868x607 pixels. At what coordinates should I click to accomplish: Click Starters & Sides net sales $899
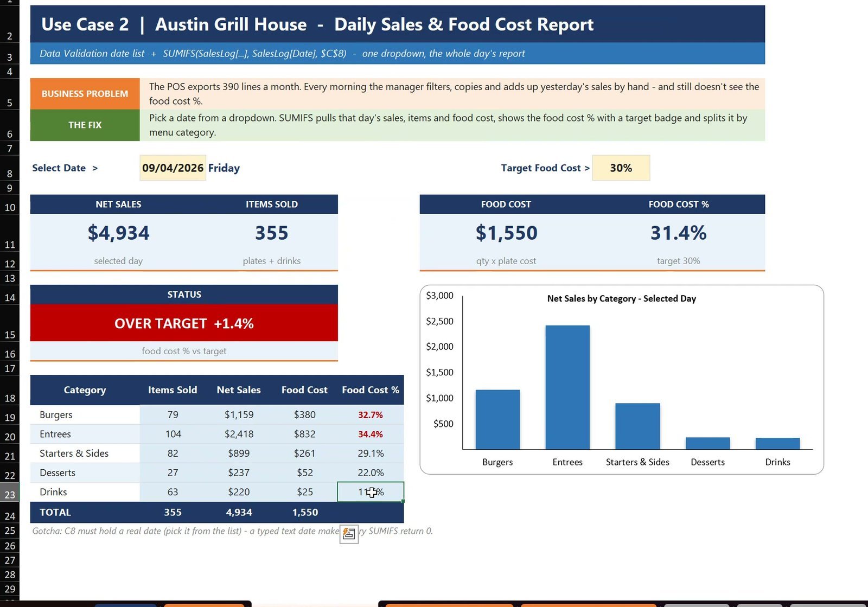(x=239, y=453)
